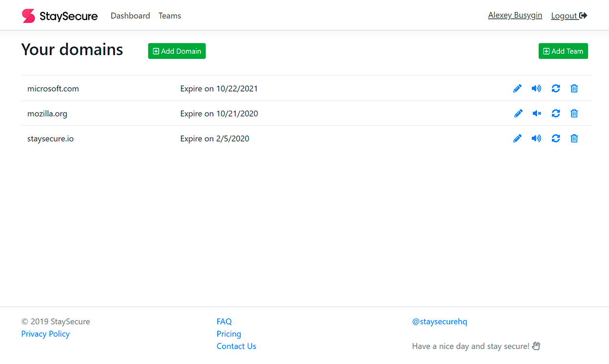
Task: Visit the @staysecurehq Twitter link
Action: pyautogui.click(x=439, y=321)
